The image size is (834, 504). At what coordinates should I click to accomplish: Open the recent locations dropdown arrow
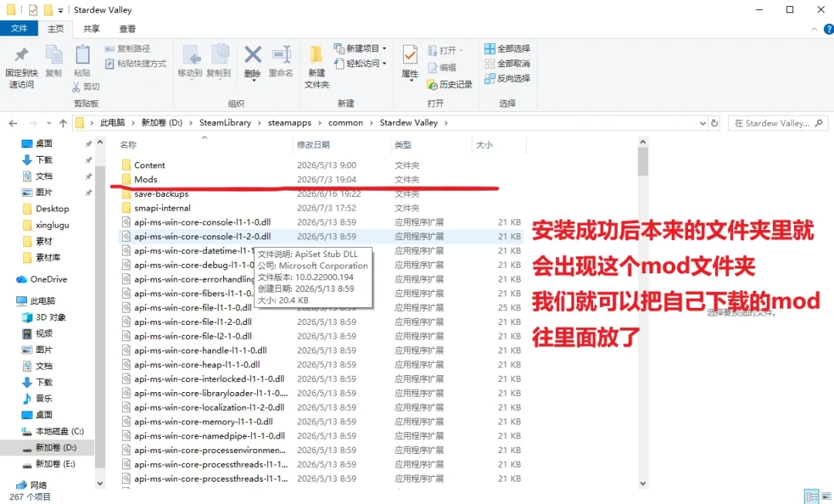coord(49,123)
